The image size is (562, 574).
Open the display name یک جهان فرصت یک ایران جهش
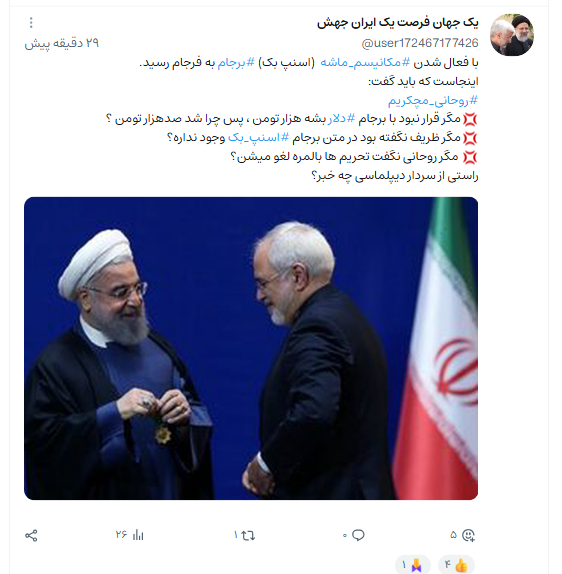(398, 23)
